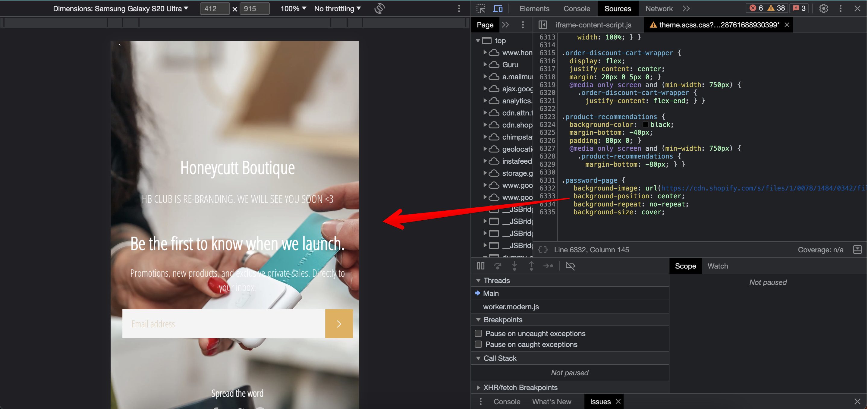Click the viewport width field 412

[215, 8]
